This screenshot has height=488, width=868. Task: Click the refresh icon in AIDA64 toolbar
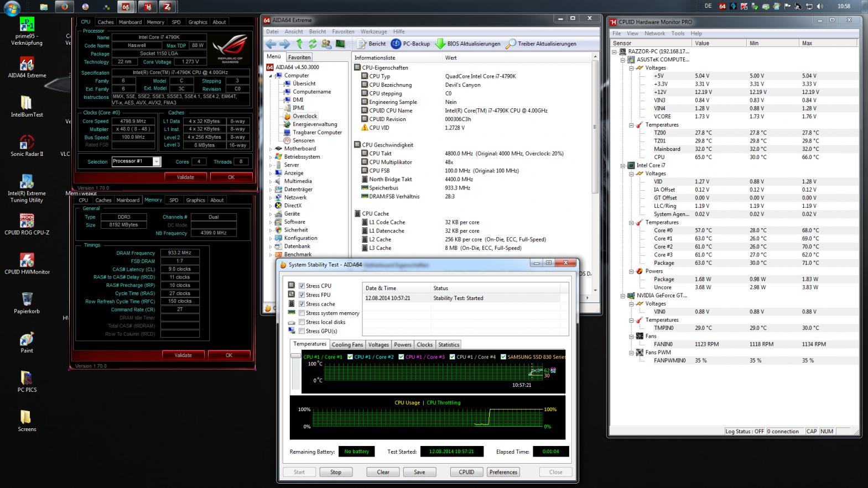[313, 44]
